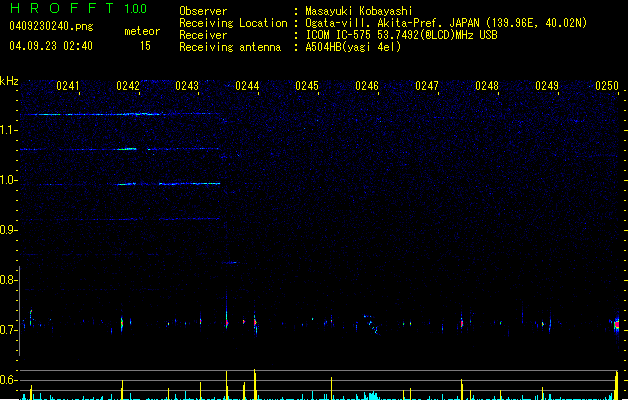Screen dimensions: 629x400
Task: Click the HROFFT 1.0.0 title text
Action: [x=78, y=8]
